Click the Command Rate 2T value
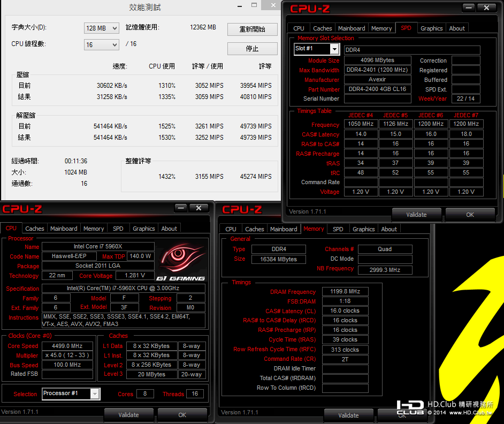This screenshot has height=424, width=504. click(345, 359)
